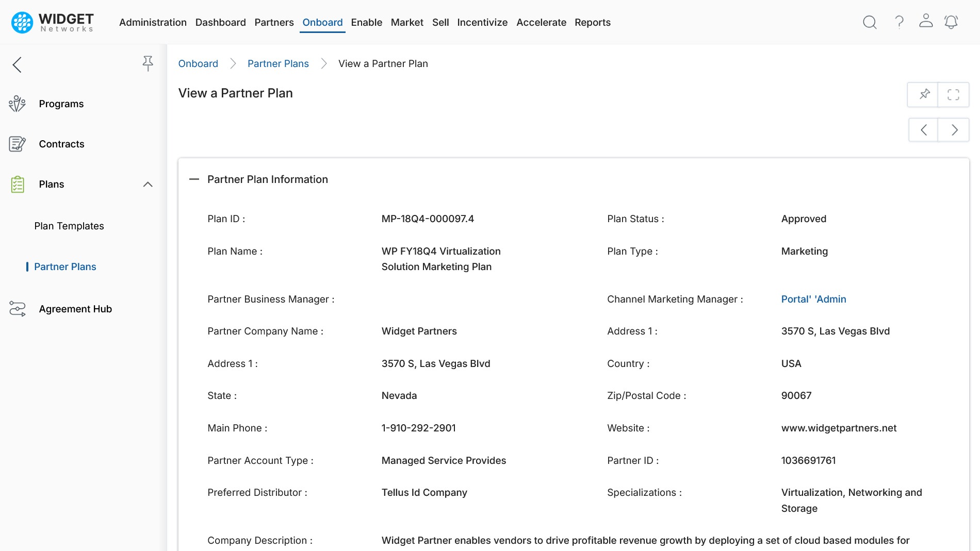Open the user profile icon
This screenshot has height=551, width=980.
(x=926, y=21)
